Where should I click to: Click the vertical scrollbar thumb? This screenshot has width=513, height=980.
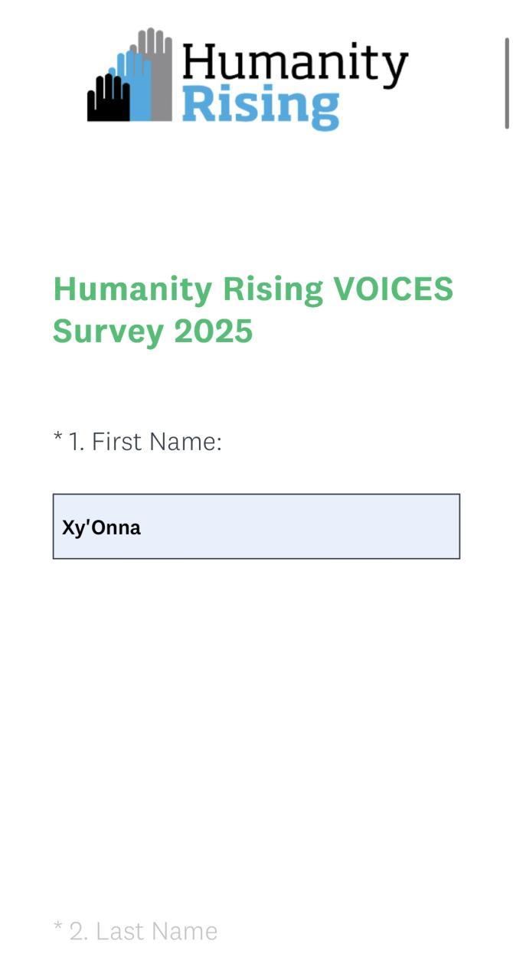pos(506,83)
